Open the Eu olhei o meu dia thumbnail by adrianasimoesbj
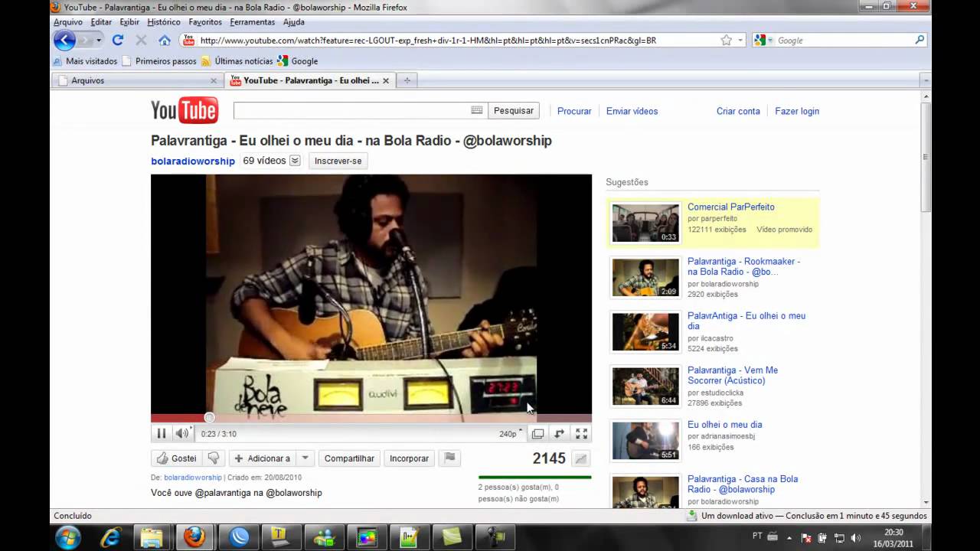 pos(645,441)
